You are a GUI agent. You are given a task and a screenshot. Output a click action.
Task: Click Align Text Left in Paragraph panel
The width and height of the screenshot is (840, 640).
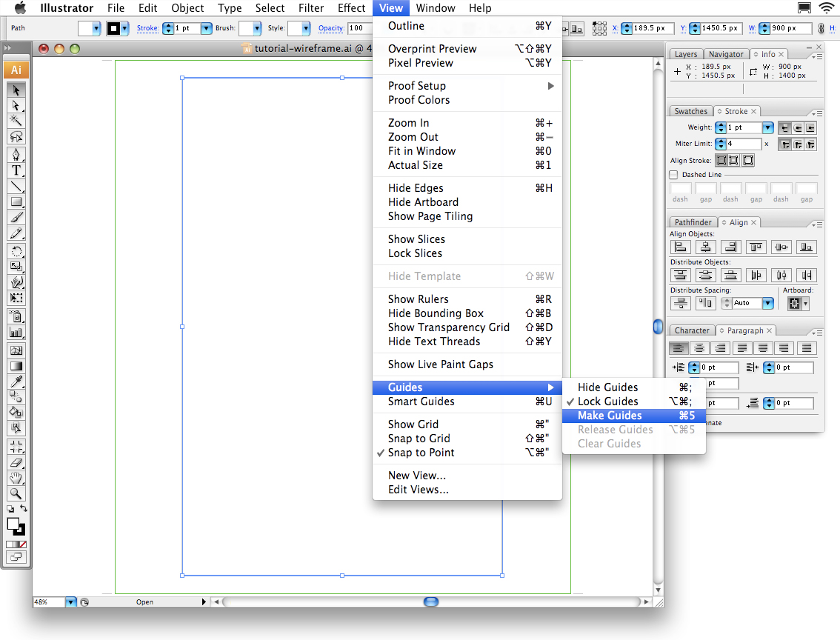click(x=679, y=348)
